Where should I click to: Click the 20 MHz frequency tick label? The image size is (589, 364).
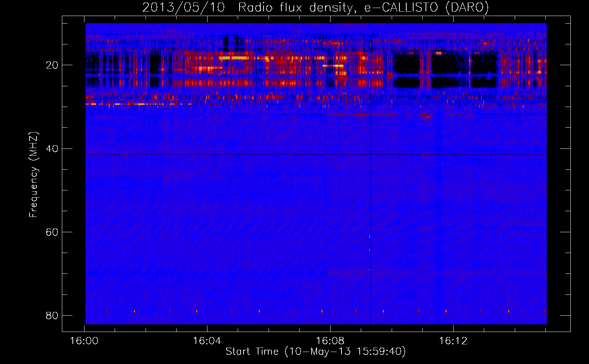point(52,65)
